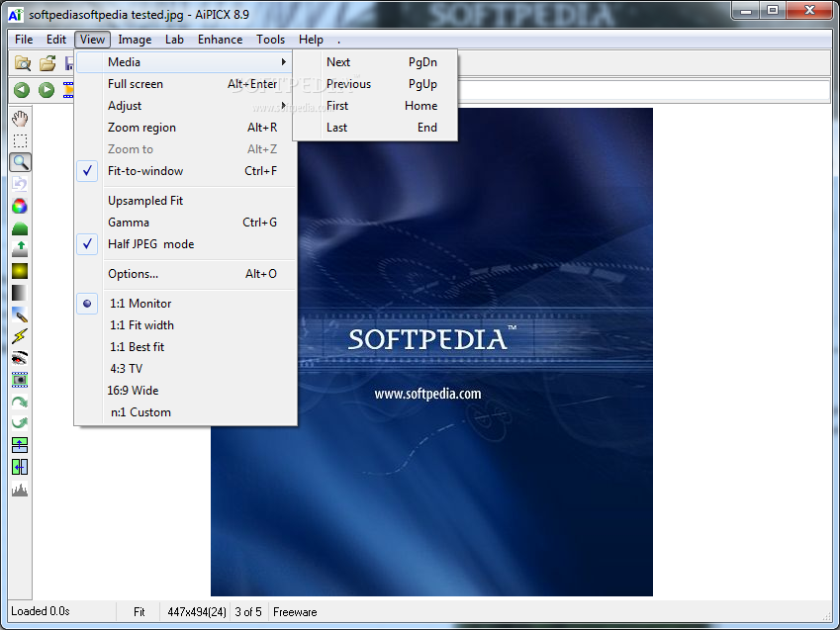This screenshot has height=630, width=840.
Task: Toggle Half JPEG mode off
Action: point(186,244)
